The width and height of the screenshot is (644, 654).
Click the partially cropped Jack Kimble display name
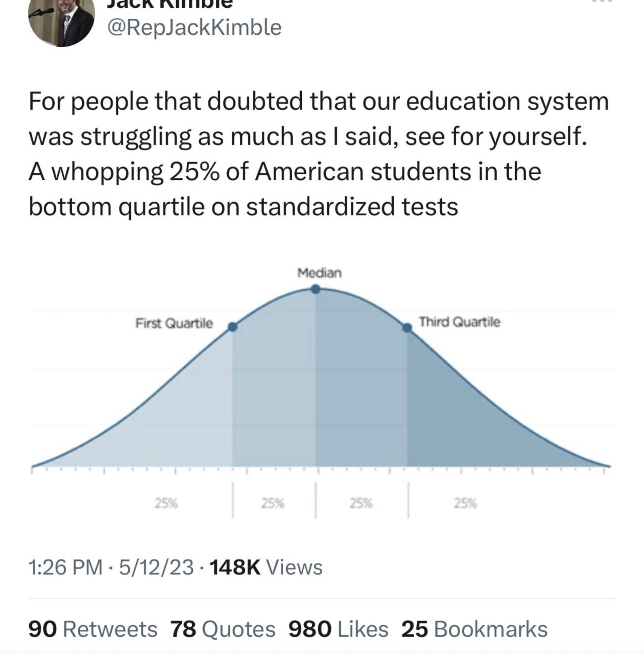click(170, 3)
